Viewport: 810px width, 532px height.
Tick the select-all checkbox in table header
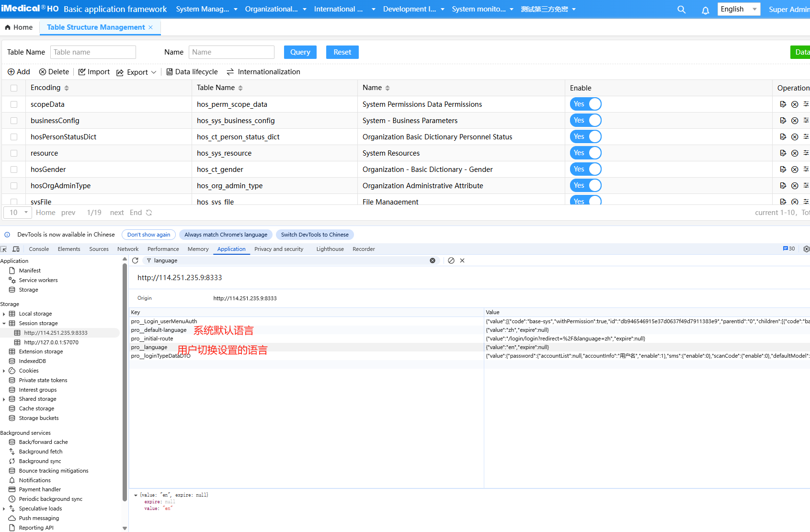tap(14, 88)
